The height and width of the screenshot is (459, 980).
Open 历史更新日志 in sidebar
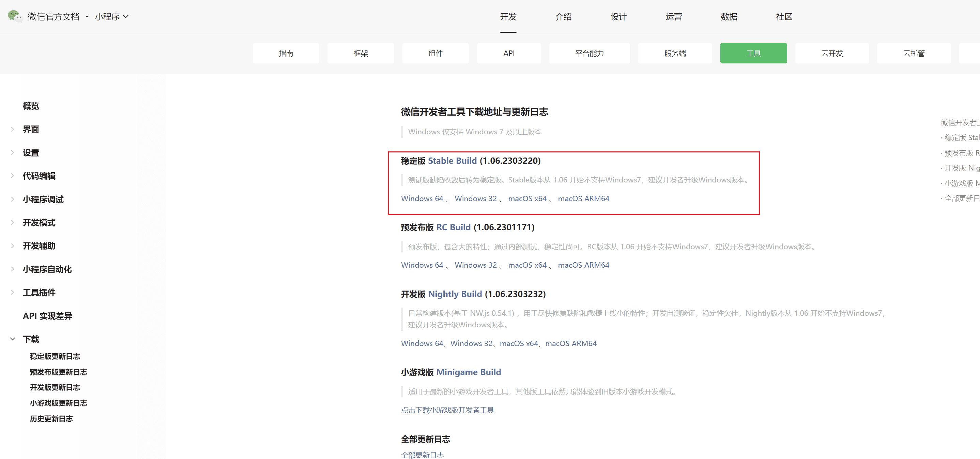click(x=51, y=419)
